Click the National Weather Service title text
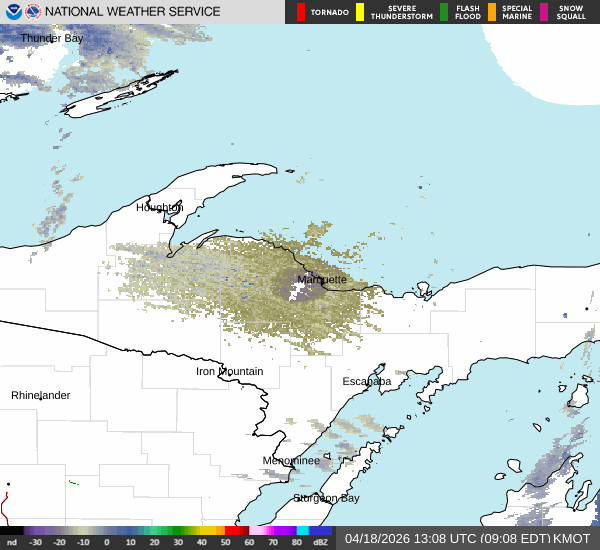The image size is (600, 550). tap(133, 12)
